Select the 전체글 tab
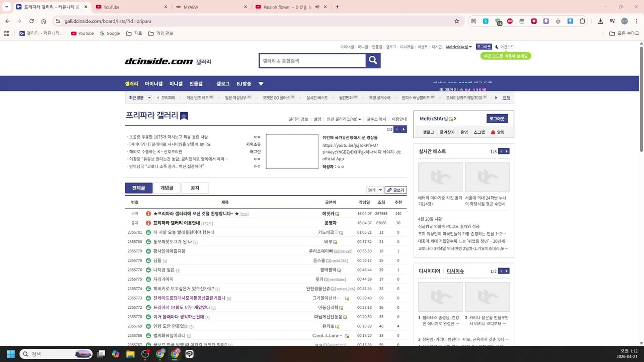 (x=138, y=188)
